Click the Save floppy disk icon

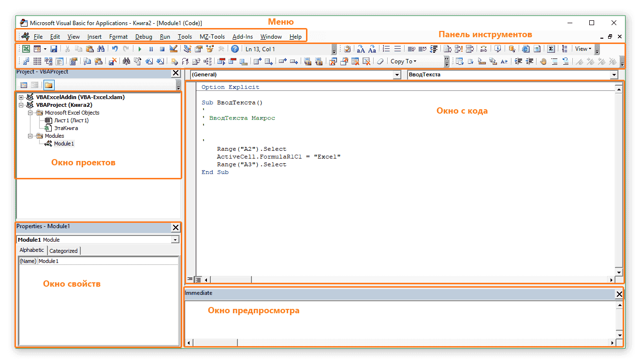click(x=54, y=49)
